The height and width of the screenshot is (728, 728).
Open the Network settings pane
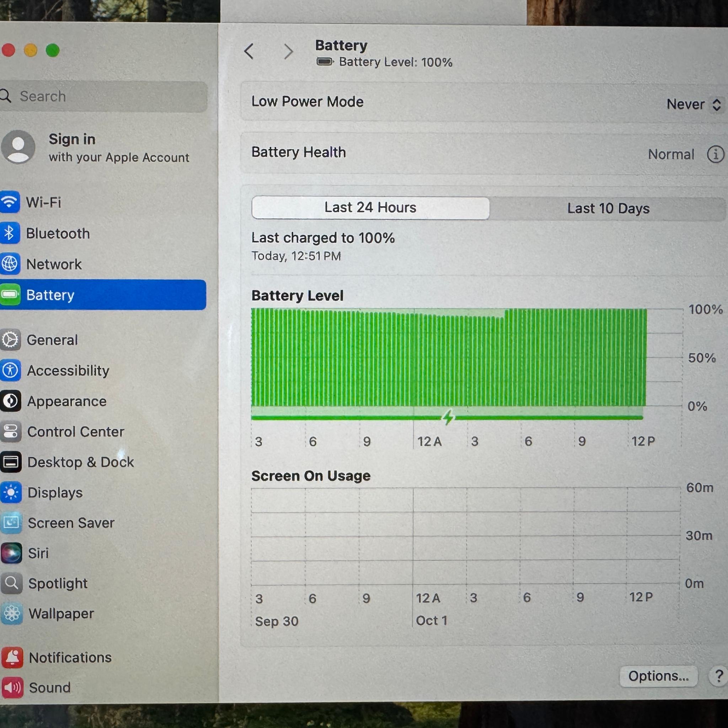pyautogui.click(x=102, y=264)
